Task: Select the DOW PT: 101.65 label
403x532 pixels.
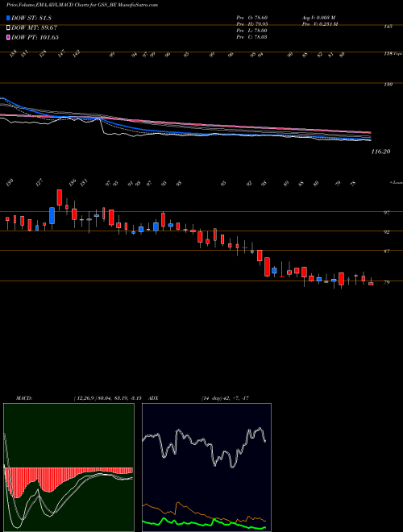Action: click(x=35, y=37)
